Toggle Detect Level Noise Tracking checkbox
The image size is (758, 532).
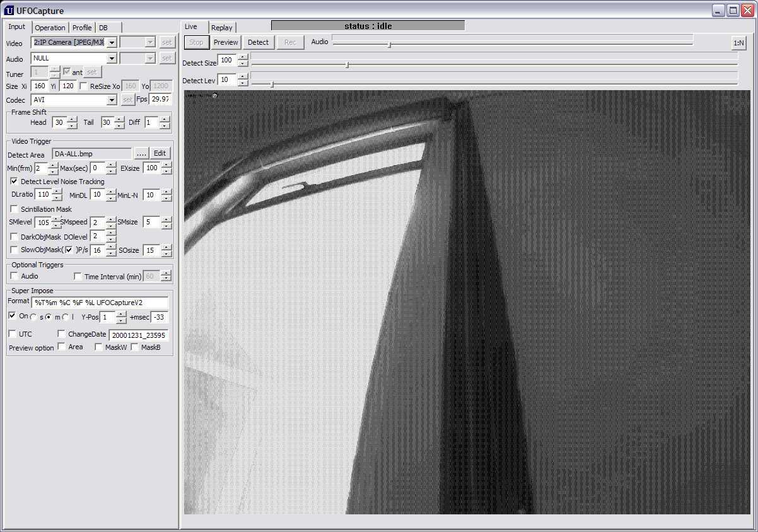(x=15, y=182)
